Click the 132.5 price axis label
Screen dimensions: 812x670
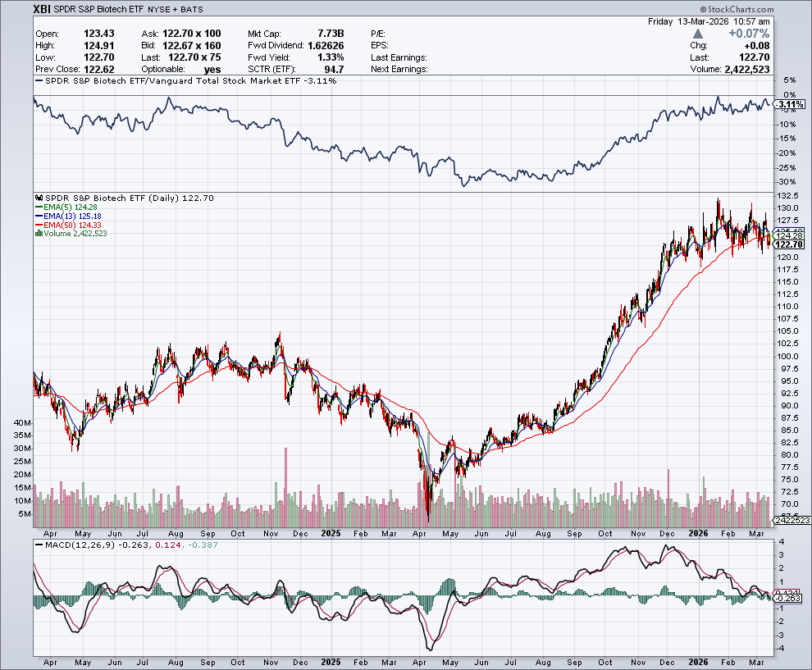click(x=788, y=196)
